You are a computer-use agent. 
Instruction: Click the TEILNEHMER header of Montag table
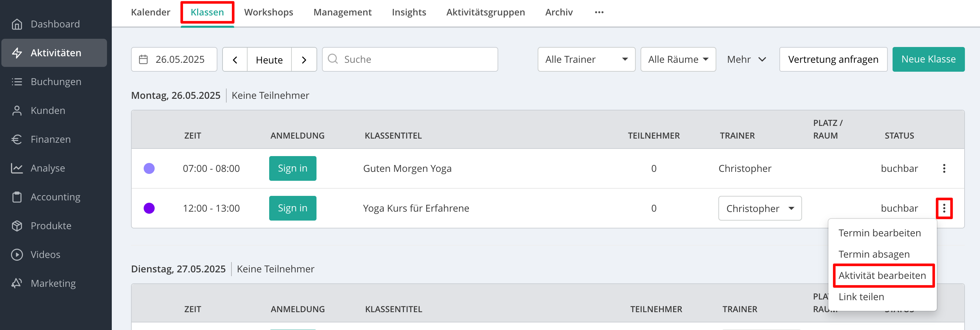pos(653,135)
